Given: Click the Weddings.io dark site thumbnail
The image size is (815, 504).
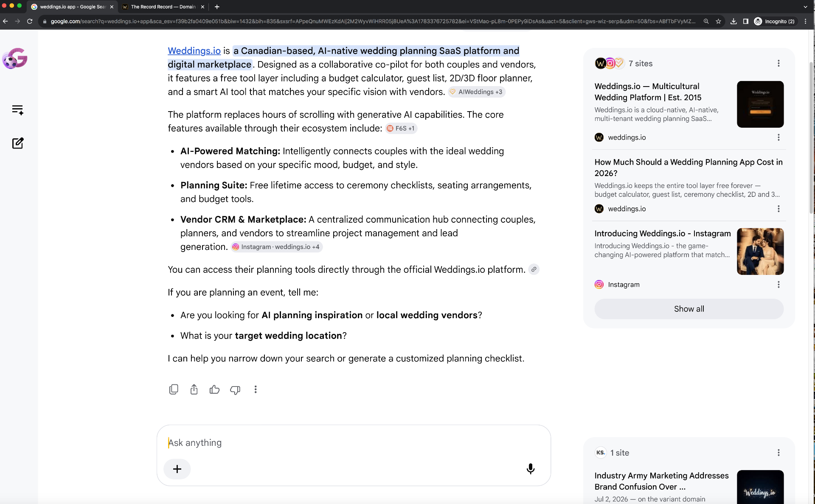Looking at the screenshot, I should point(760,104).
